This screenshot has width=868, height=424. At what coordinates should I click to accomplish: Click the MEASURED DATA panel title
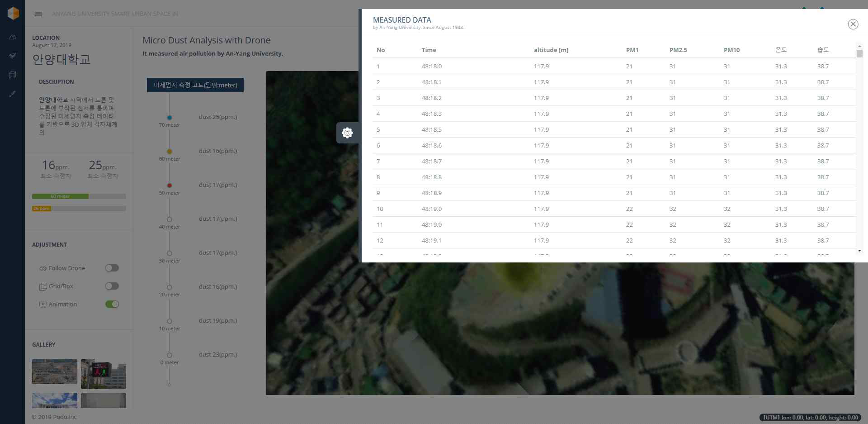click(x=402, y=20)
